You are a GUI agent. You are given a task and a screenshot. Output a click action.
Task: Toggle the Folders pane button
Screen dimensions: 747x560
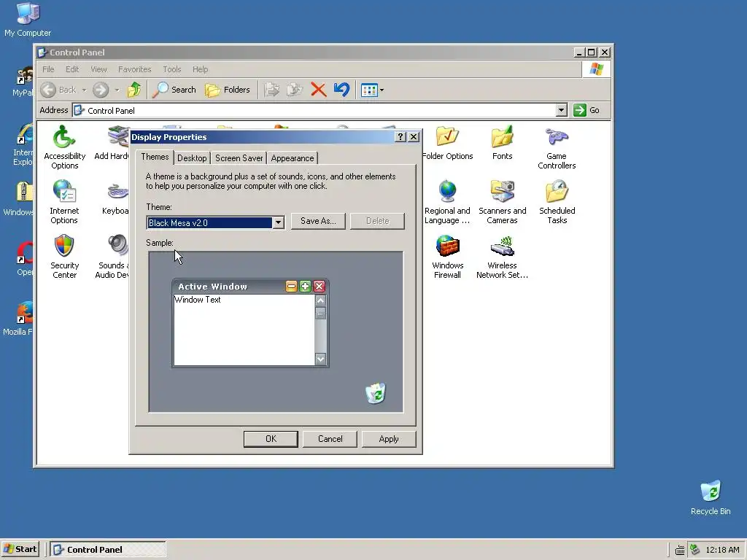pos(228,90)
